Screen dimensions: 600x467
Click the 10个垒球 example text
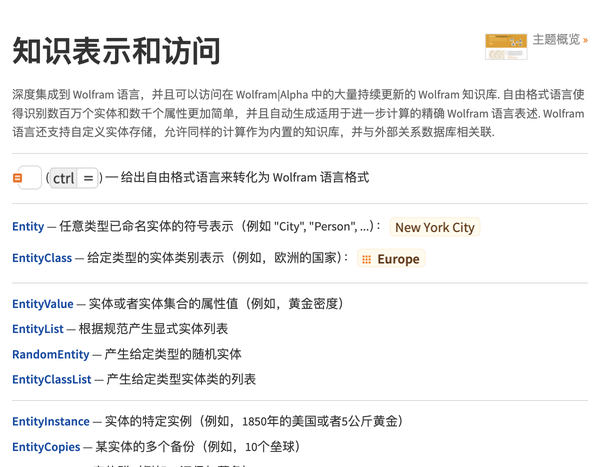coord(270,447)
